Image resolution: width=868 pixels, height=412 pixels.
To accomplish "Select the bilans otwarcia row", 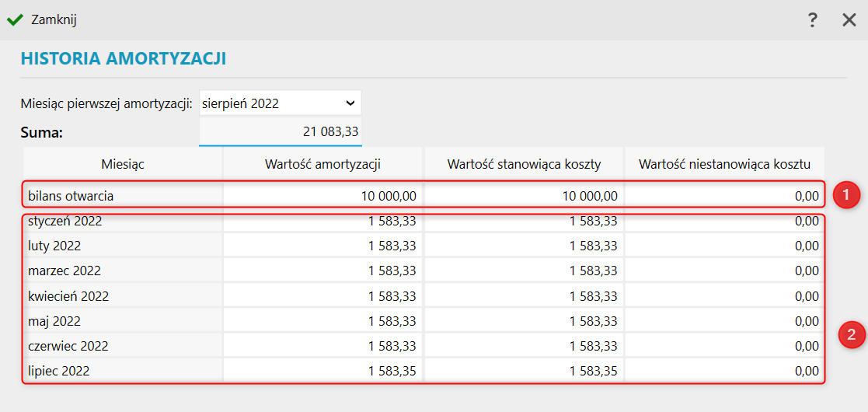I will (424, 195).
